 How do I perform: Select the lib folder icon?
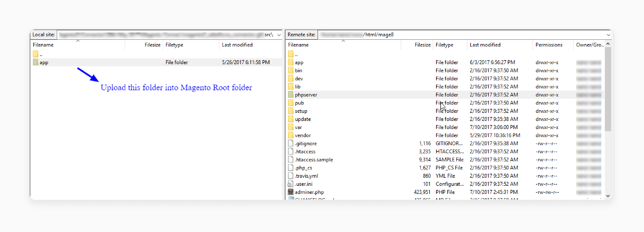[291, 86]
